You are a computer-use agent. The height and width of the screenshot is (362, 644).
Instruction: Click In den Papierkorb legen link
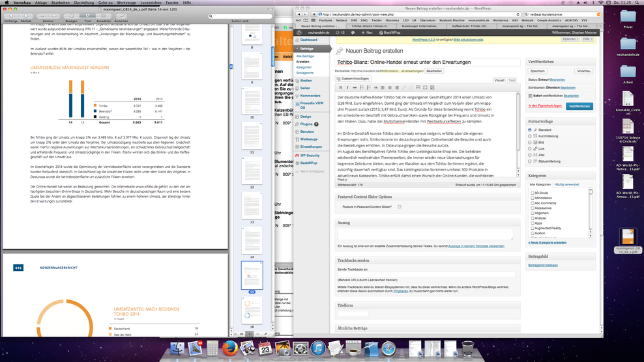pyautogui.click(x=545, y=106)
